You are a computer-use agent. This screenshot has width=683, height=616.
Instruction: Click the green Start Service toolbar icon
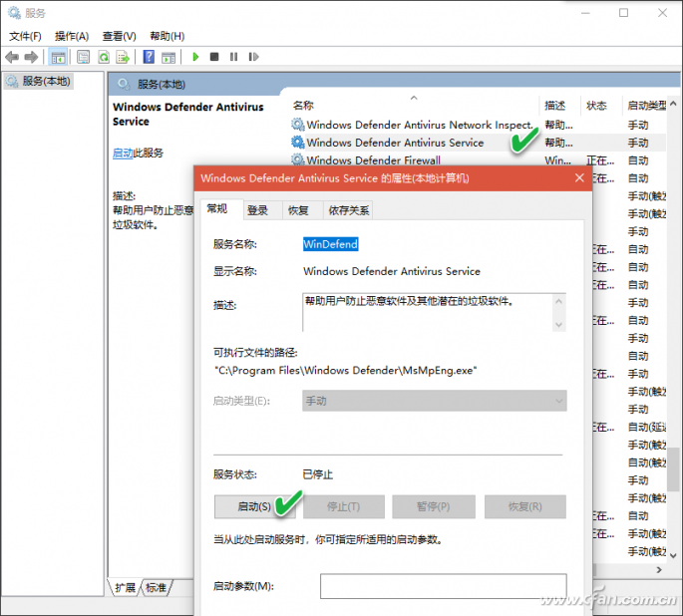point(196,57)
